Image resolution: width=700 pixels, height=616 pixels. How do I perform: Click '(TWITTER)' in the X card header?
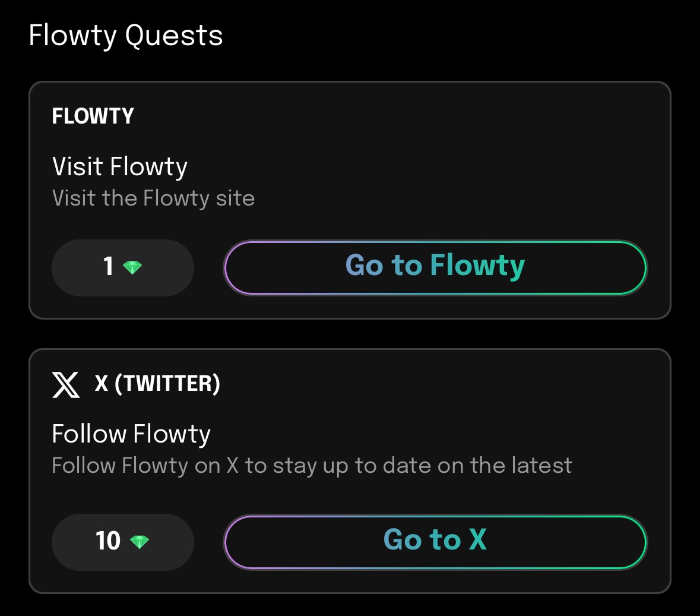click(x=167, y=384)
